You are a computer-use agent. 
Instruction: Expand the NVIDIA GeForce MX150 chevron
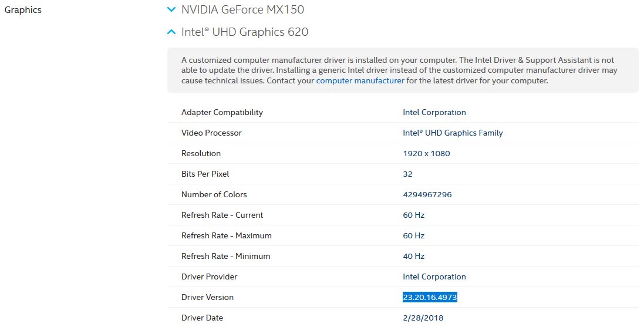[171, 10]
